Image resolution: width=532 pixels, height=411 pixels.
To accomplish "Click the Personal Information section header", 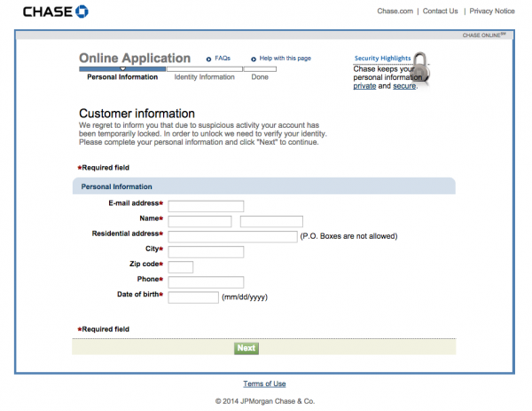I will (264, 186).
